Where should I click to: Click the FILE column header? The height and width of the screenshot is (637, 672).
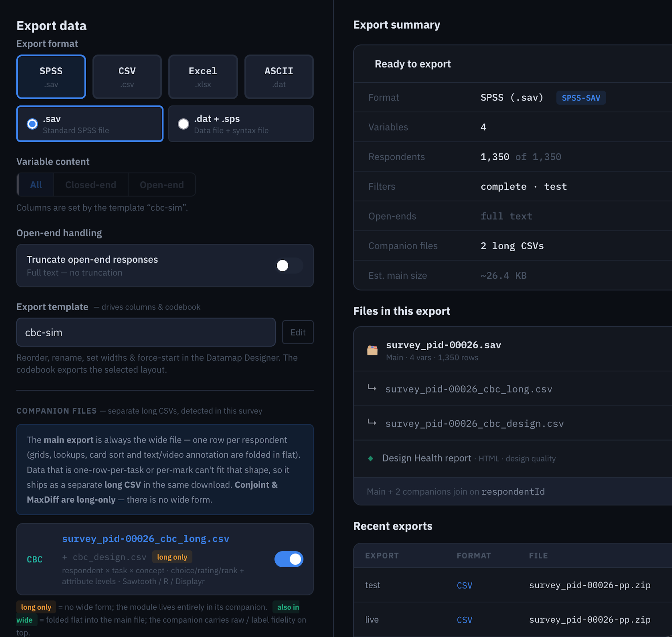[x=538, y=555]
